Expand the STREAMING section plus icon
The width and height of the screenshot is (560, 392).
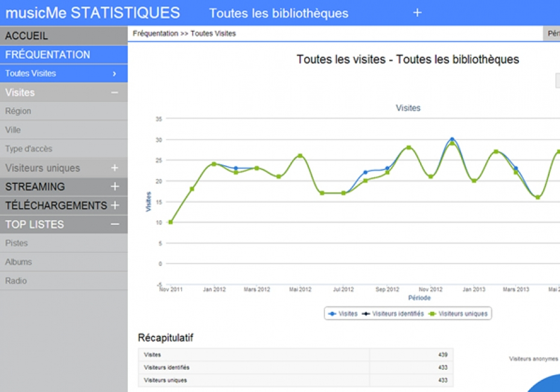tap(115, 186)
